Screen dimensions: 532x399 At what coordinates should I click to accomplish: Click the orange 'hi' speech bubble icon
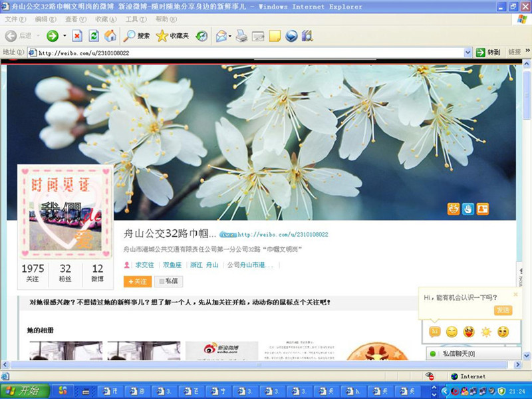pos(435,331)
